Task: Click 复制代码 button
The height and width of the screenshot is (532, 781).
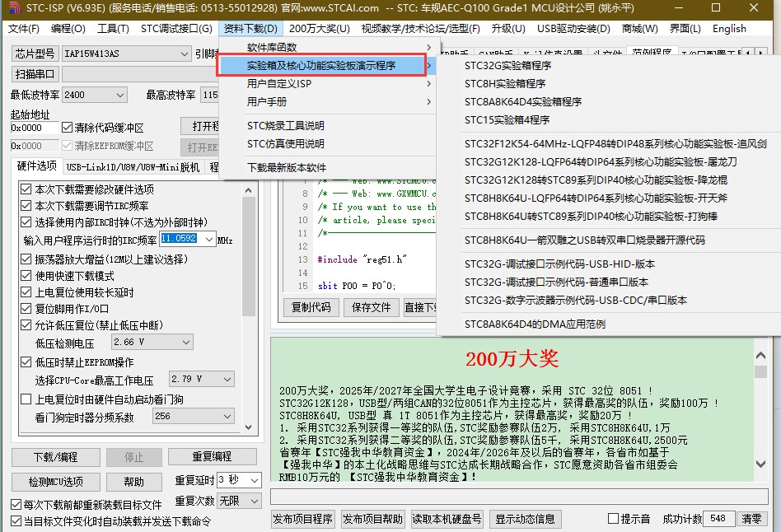Action: tap(311, 307)
